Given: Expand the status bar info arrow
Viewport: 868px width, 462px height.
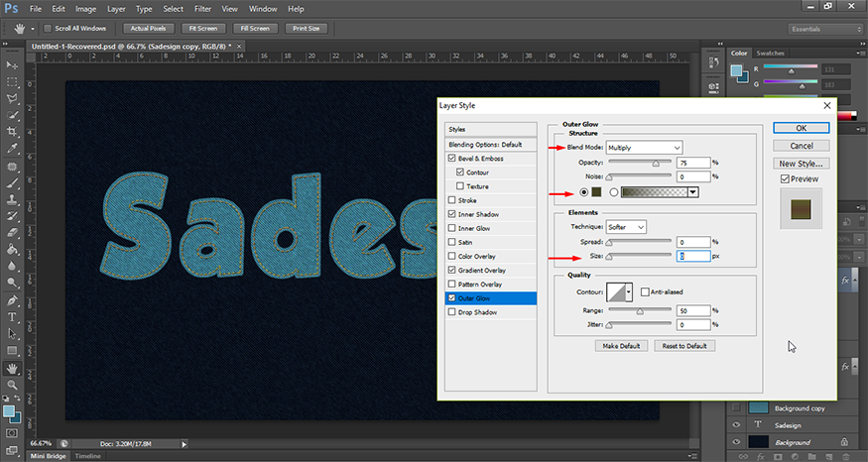Looking at the screenshot, I should point(185,444).
